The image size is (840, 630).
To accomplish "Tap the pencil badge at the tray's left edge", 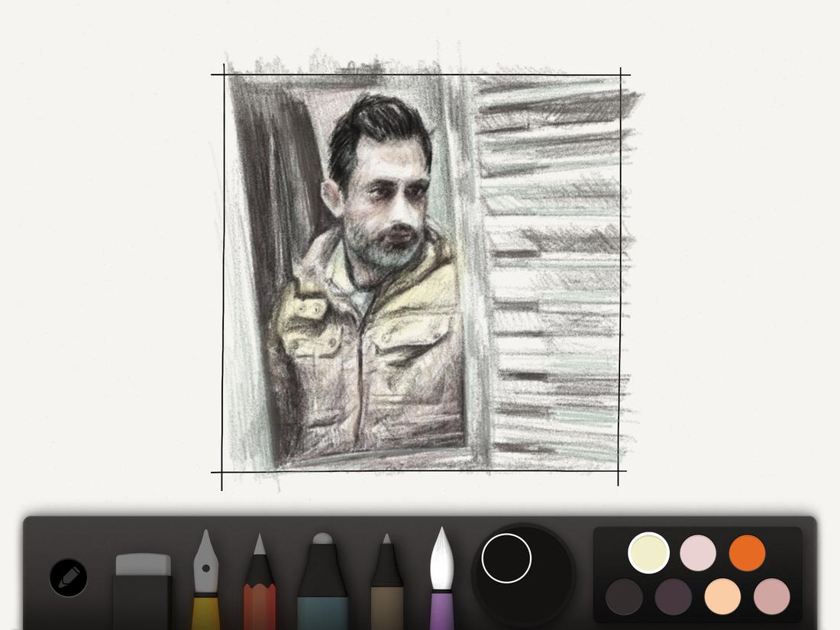I will pos(69,578).
